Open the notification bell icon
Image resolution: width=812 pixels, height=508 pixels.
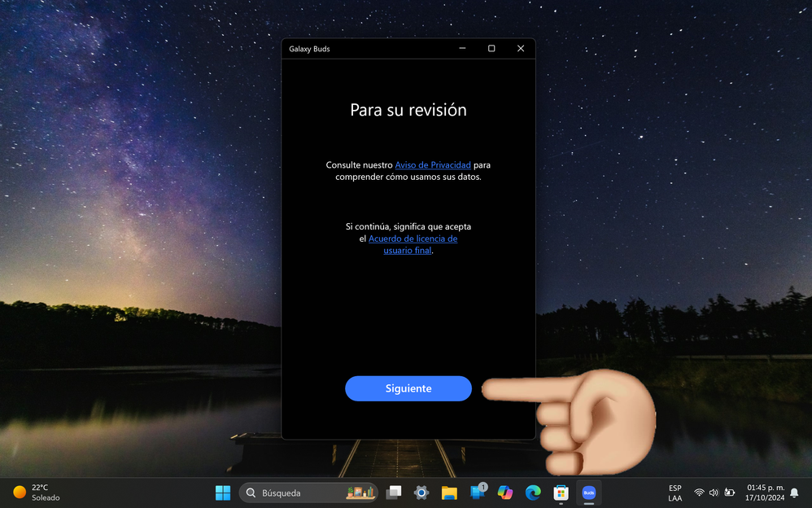click(794, 493)
